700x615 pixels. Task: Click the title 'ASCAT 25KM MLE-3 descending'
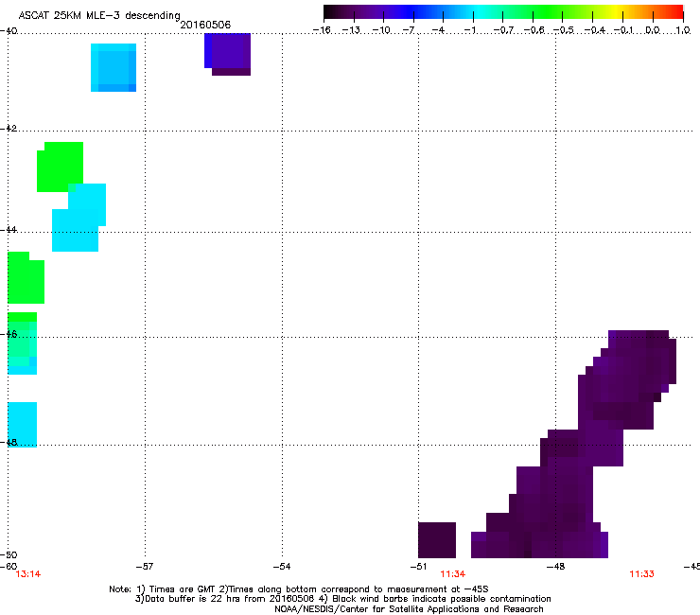(x=99, y=15)
